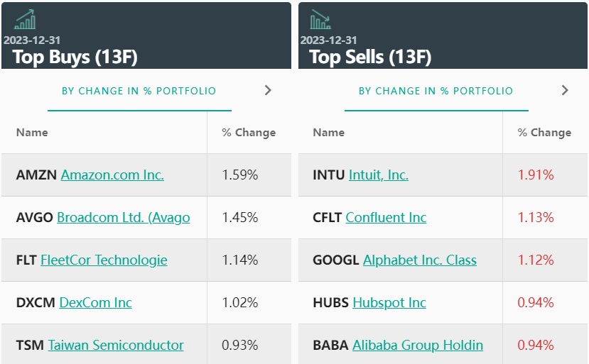Open the Alibaba Group Holdin link
Screen dimensions: 589x364
[x=418, y=345]
